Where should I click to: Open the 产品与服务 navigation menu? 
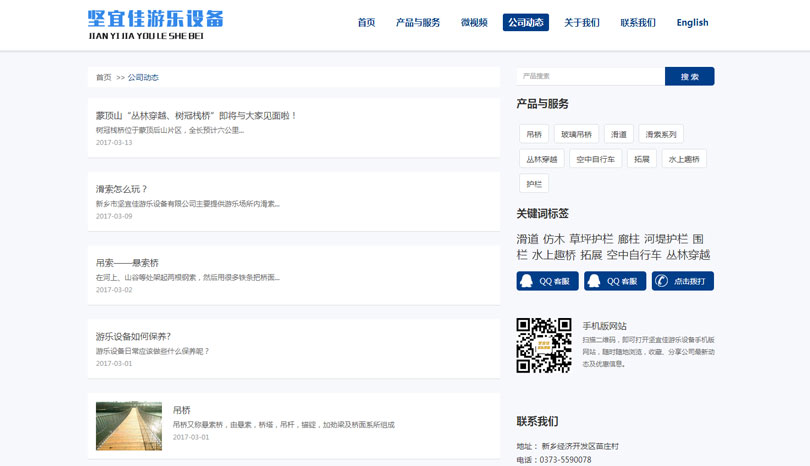417,23
